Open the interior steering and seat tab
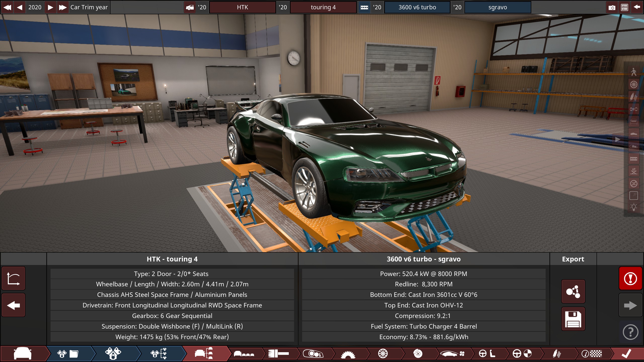The width and height of the screenshot is (644, 362). coord(487,354)
